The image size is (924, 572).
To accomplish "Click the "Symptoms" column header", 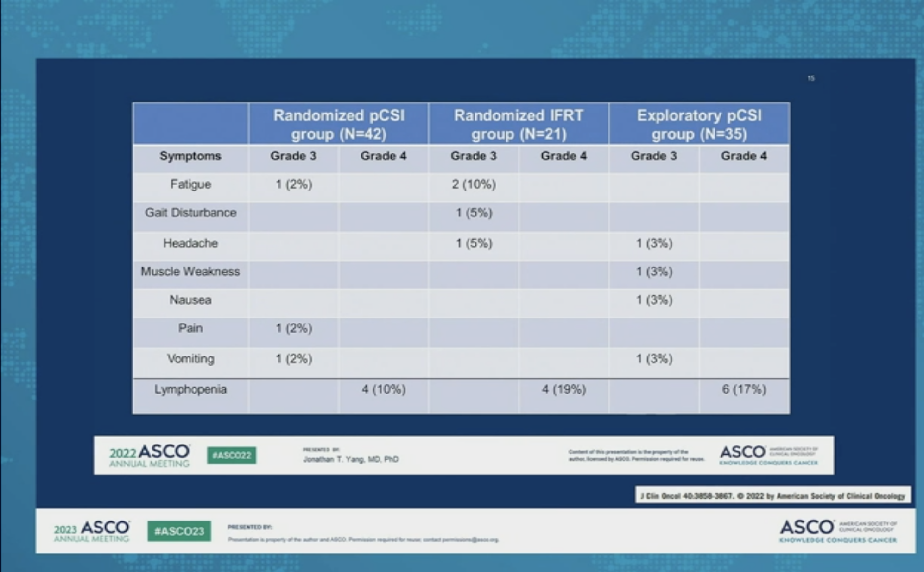I will (x=190, y=156).
